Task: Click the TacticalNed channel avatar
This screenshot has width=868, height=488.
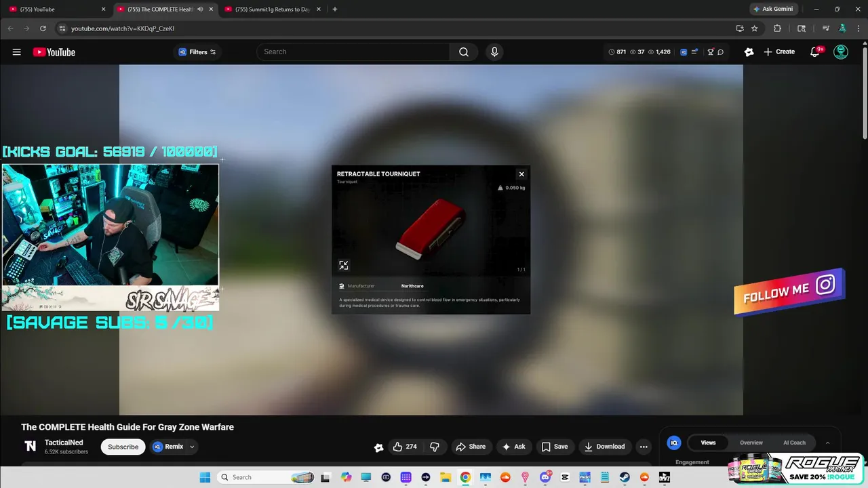Action: tap(30, 446)
